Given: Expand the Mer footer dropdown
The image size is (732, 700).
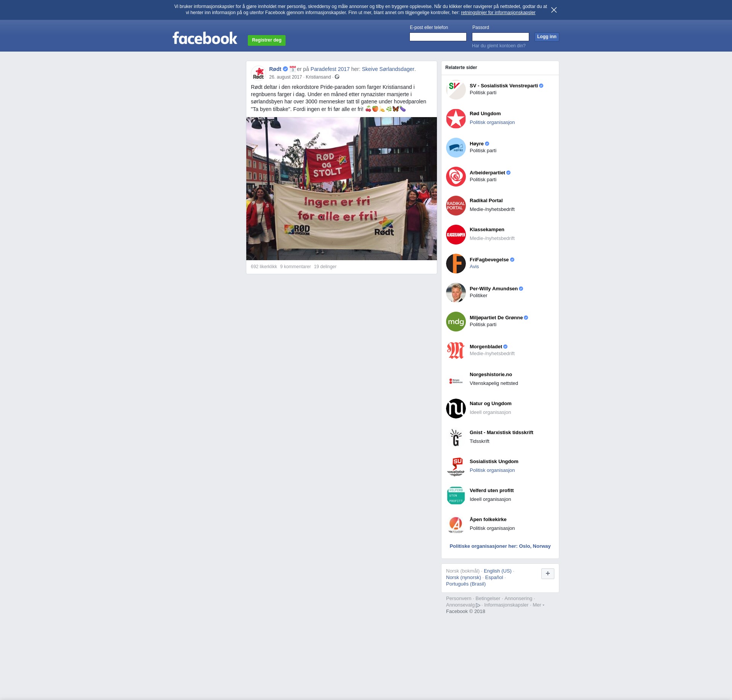Looking at the screenshot, I should (538, 605).
